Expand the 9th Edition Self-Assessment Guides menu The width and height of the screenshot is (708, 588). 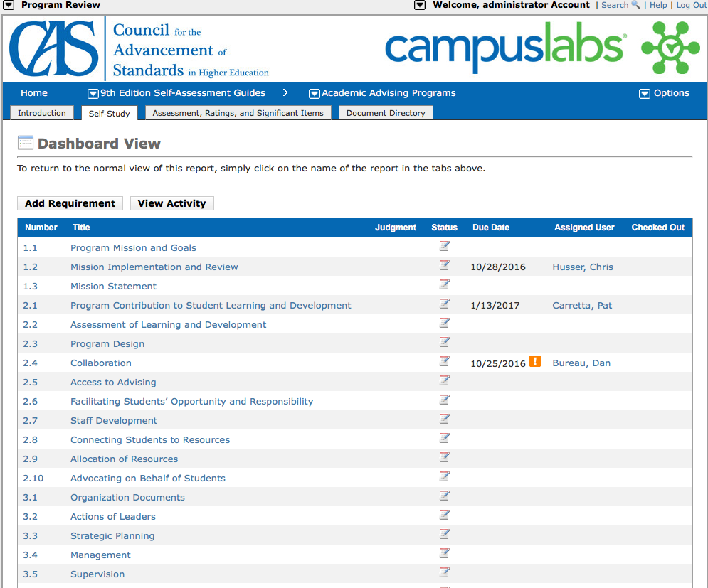click(93, 93)
